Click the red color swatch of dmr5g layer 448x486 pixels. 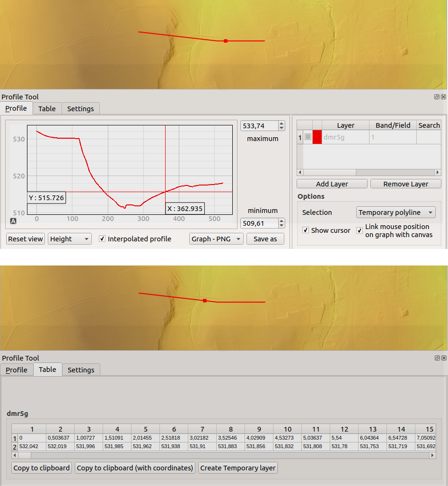317,137
